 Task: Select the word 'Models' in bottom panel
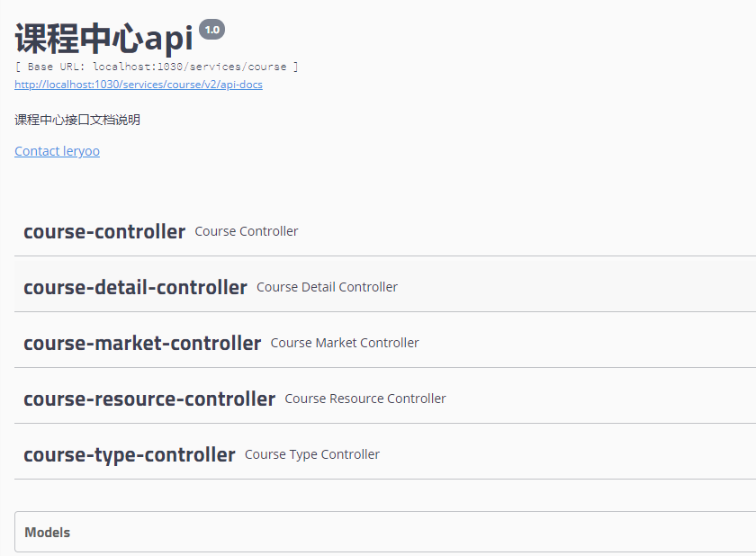48,532
